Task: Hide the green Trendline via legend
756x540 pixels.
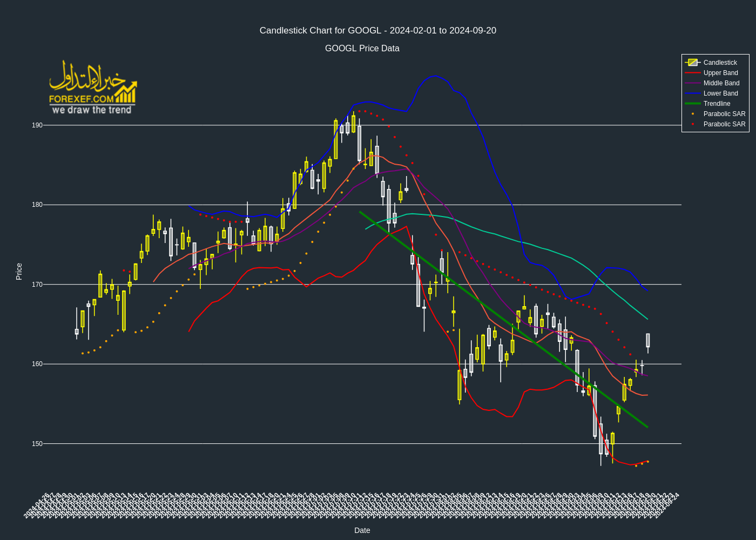Action: (715, 104)
